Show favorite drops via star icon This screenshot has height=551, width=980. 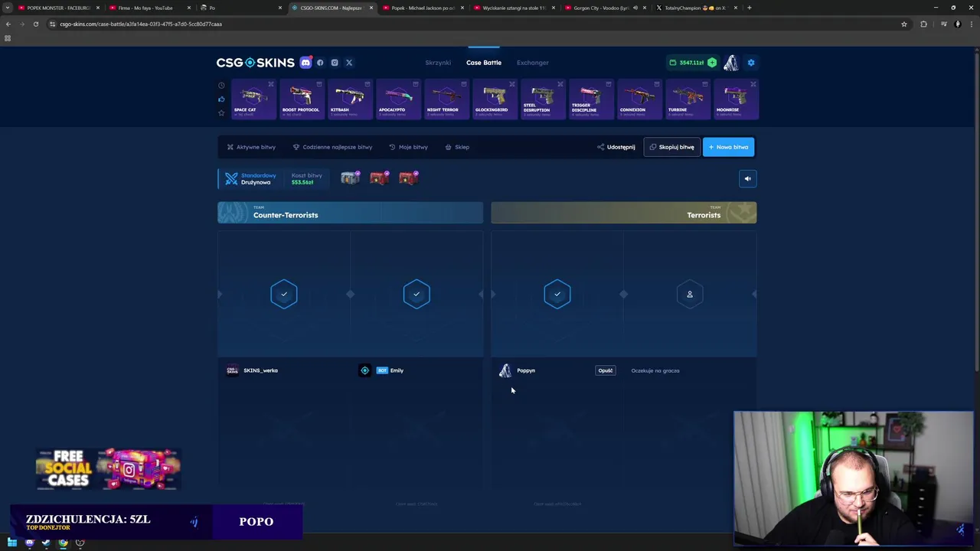point(221,112)
